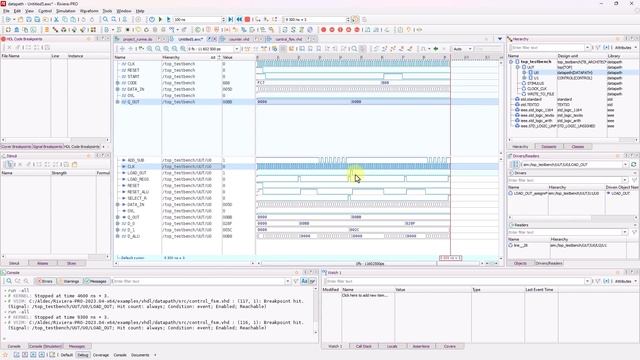Expand the Q_ALU signal row

118,236
